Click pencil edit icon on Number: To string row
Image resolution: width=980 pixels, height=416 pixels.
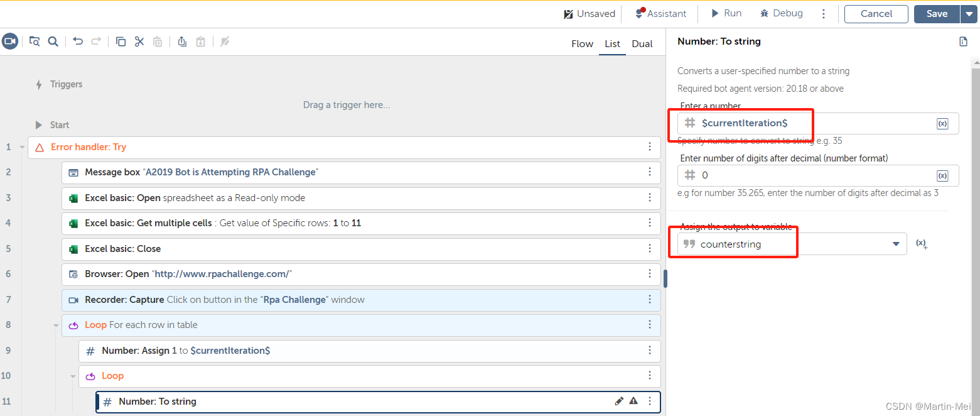(x=619, y=401)
